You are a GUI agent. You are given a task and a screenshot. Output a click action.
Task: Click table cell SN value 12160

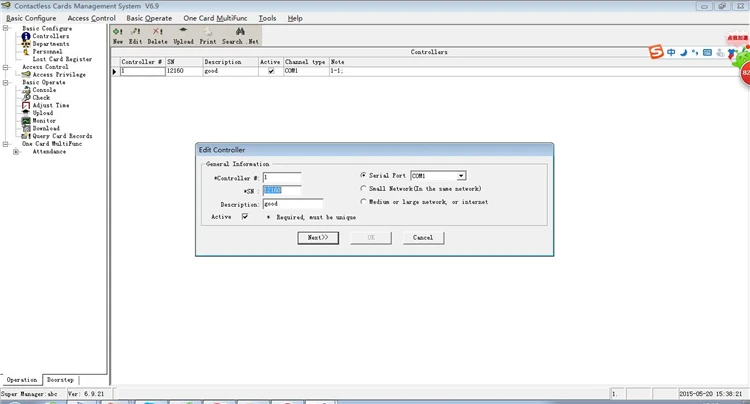pyautogui.click(x=184, y=71)
